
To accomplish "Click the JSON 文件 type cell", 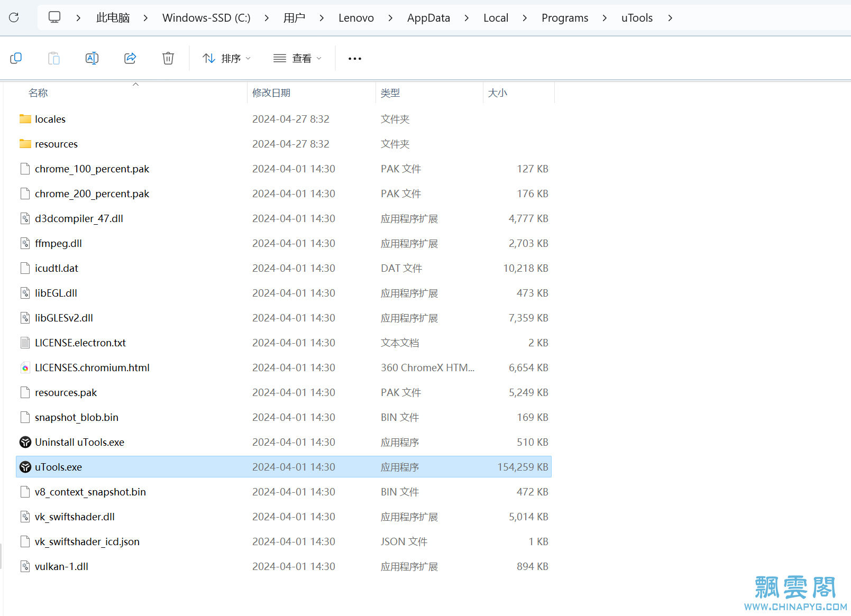I will pos(404,541).
